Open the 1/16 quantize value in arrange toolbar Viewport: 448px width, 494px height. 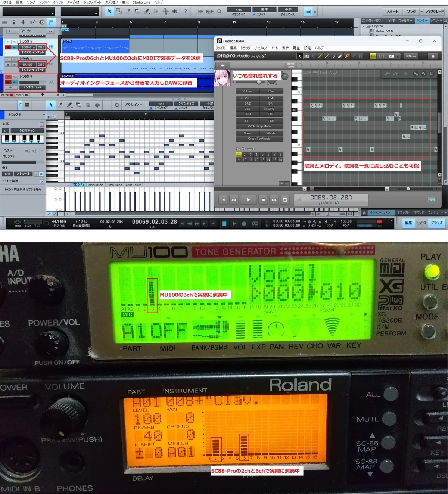pyautogui.click(x=239, y=10)
